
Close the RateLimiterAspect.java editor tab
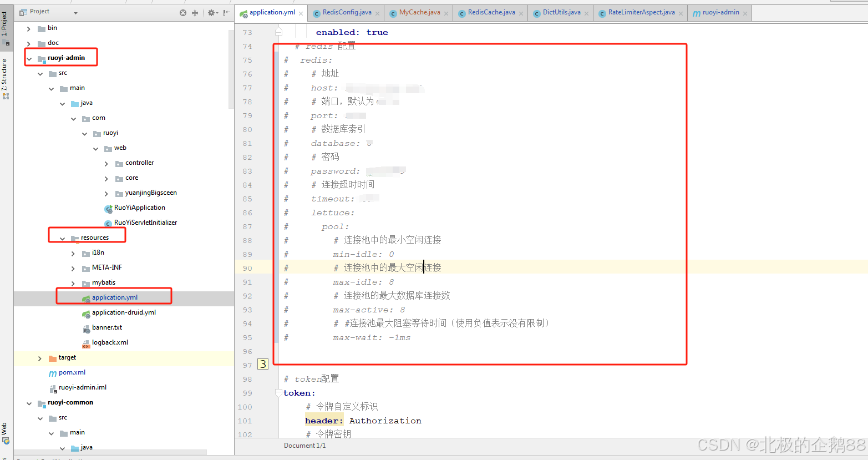point(681,13)
